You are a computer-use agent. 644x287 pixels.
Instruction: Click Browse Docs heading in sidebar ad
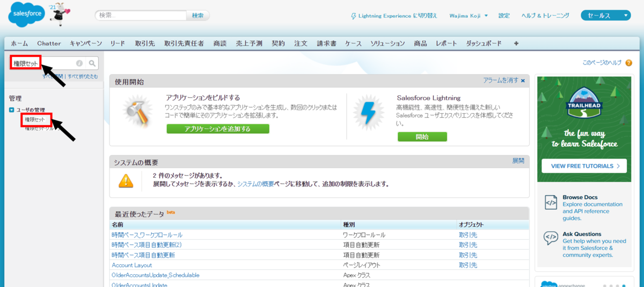pyautogui.click(x=580, y=197)
